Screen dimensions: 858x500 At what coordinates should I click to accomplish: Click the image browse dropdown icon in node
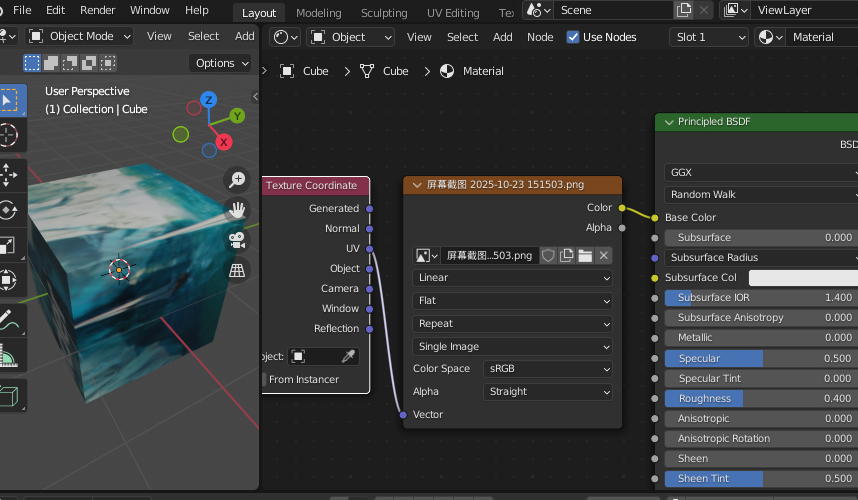click(427, 255)
